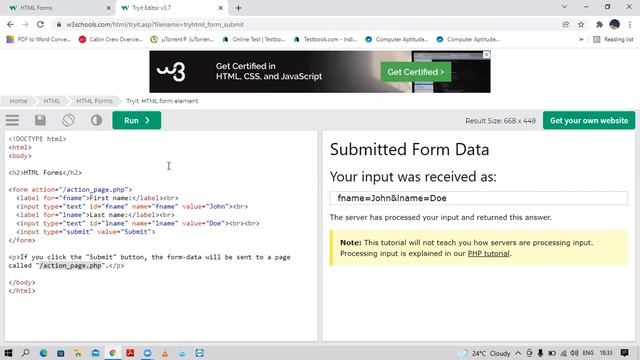The height and width of the screenshot is (360, 640).
Task: Open File Explorer from the taskbar
Action: point(78,353)
